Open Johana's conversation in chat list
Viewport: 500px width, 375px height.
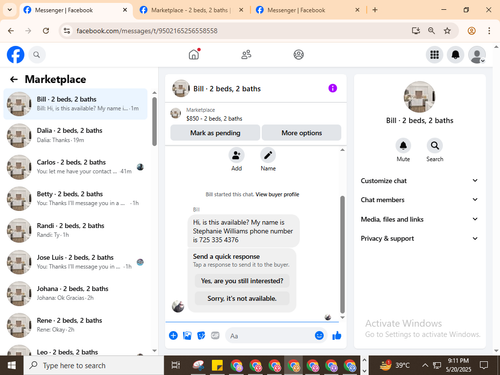(75, 293)
